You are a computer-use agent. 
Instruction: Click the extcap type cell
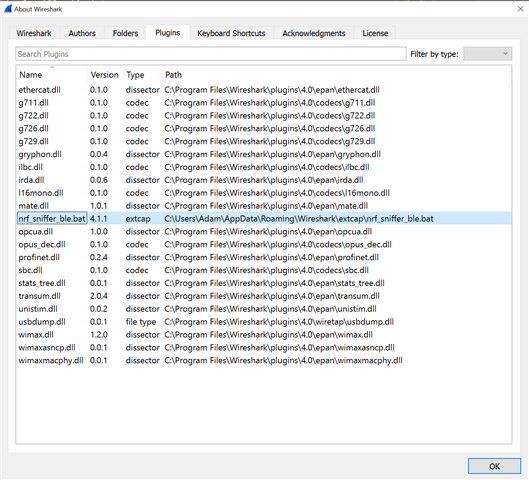click(x=138, y=219)
